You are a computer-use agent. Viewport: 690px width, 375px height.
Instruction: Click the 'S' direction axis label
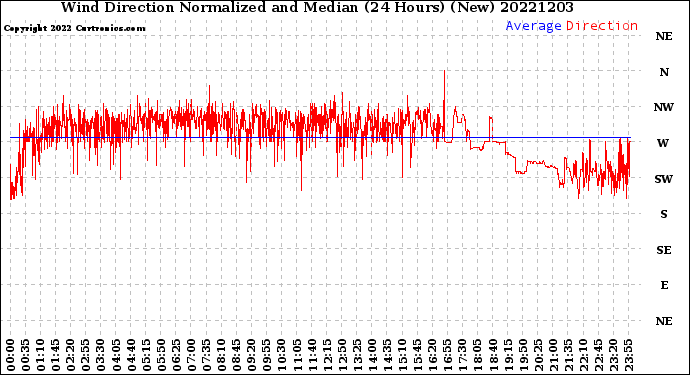664,214
